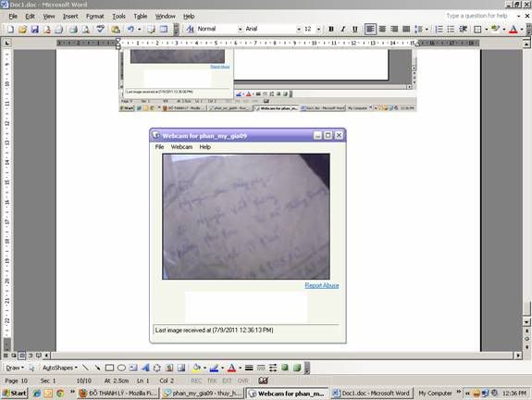Switch to the phan_my_gia09 chat taskbar button
Screen dimensions: 532x400
(x=203, y=394)
